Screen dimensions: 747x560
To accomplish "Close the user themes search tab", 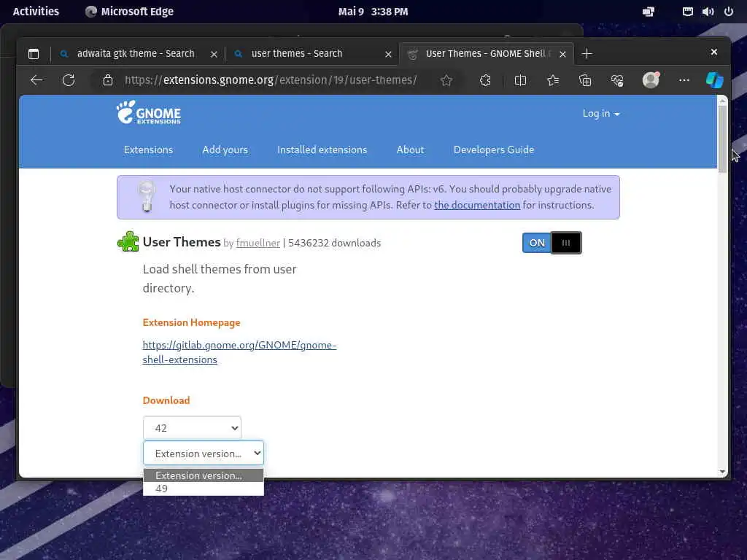I will coord(388,54).
